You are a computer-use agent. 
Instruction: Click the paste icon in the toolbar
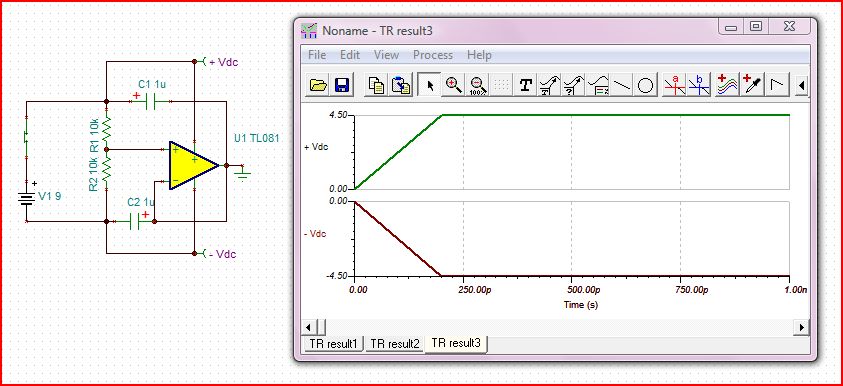pos(401,85)
